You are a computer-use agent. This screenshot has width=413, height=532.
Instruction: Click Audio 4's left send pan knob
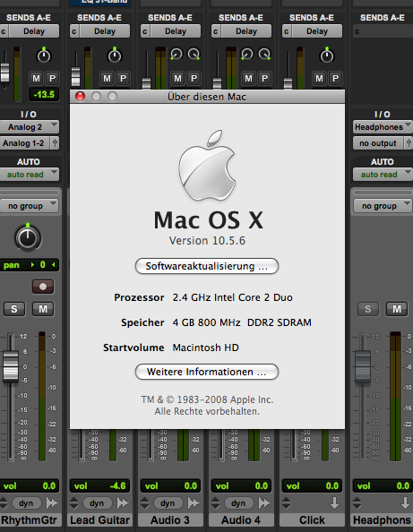(x=247, y=54)
